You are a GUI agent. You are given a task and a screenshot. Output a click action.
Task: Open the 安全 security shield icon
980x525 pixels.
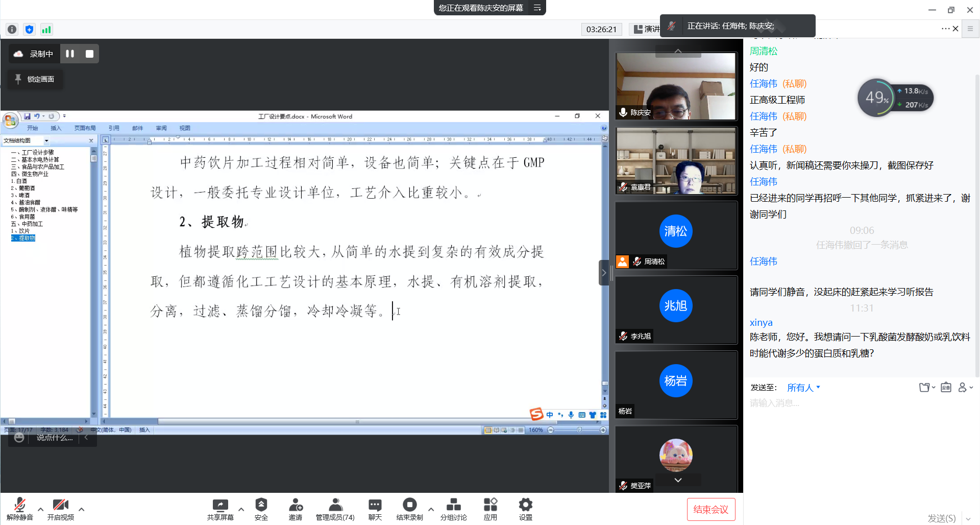point(261,505)
